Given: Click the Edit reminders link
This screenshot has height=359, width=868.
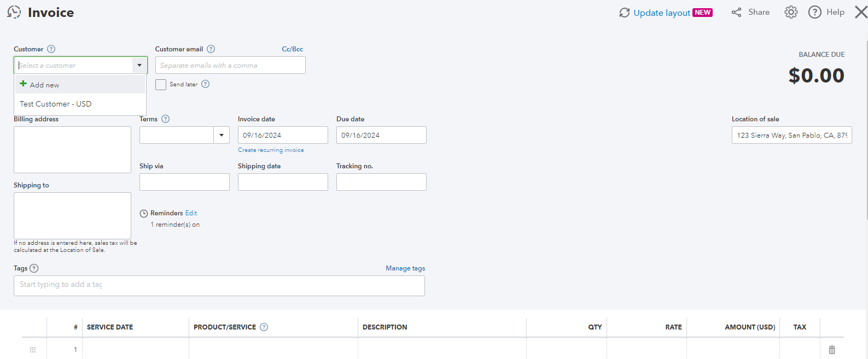Looking at the screenshot, I should click(x=191, y=213).
